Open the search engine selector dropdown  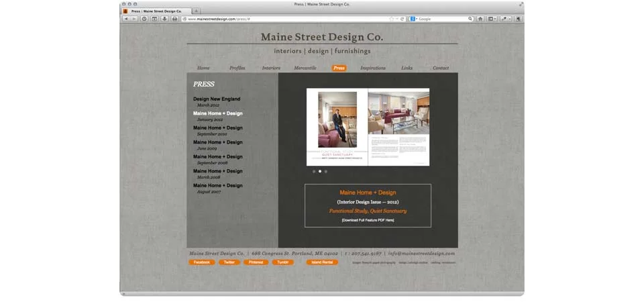click(414, 19)
